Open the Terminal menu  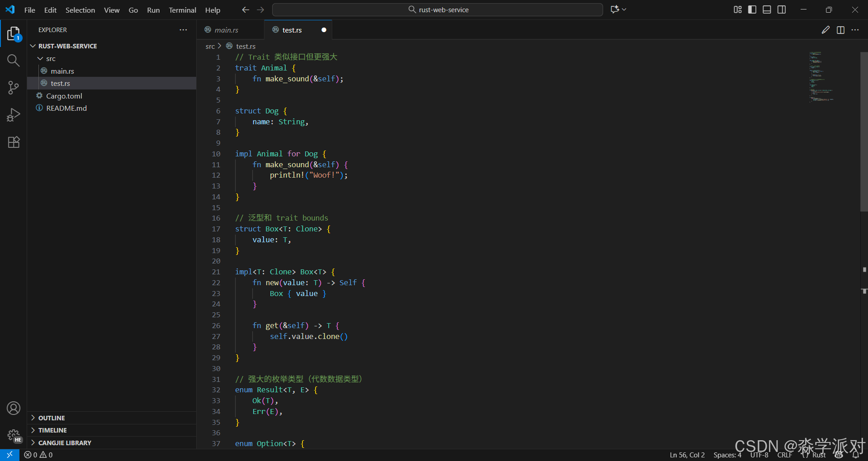(183, 10)
